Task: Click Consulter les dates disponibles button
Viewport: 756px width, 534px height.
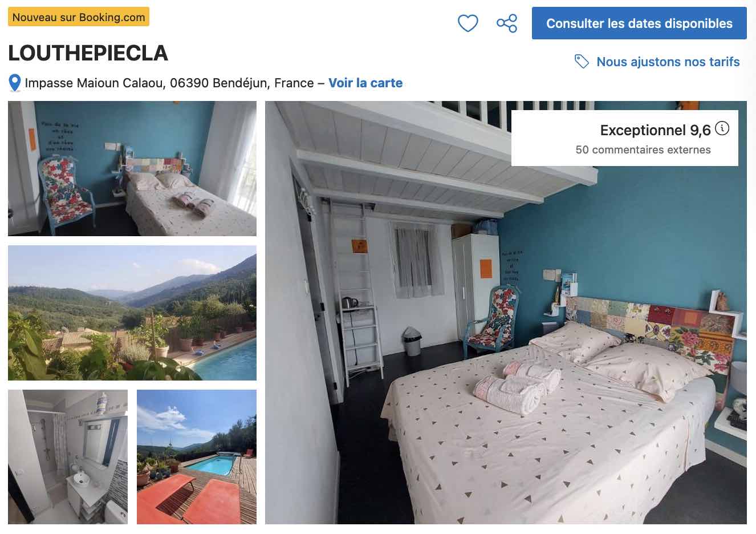Action: pos(639,23)
